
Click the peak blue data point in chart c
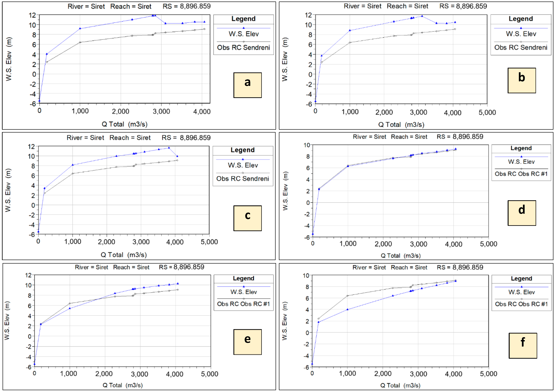pyautogui.click(x=169, y=148)
